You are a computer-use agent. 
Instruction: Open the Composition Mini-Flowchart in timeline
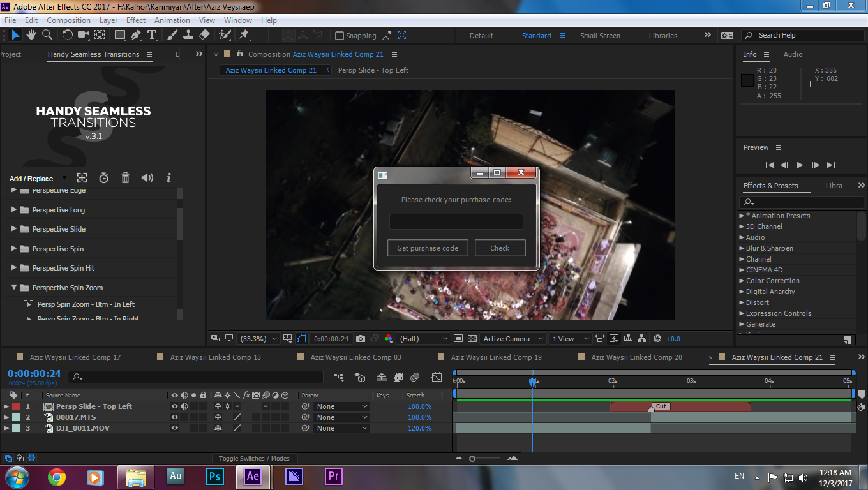point(338,377)
